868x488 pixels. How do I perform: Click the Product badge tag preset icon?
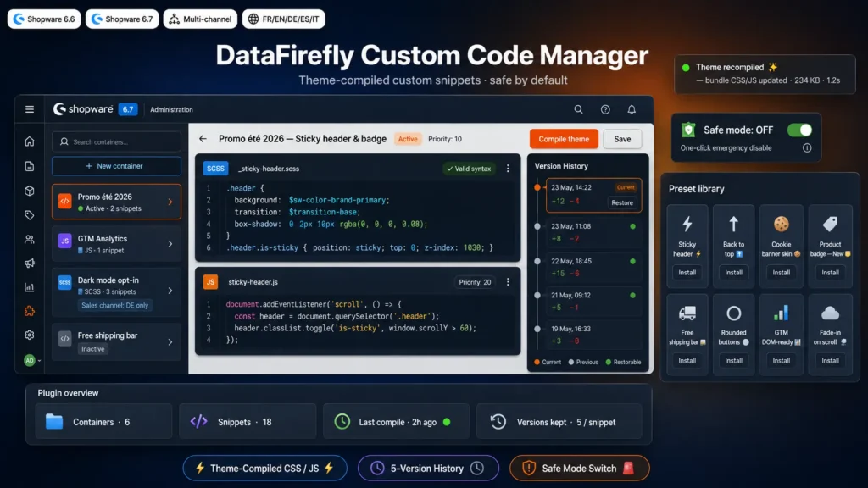pos(830,224)
